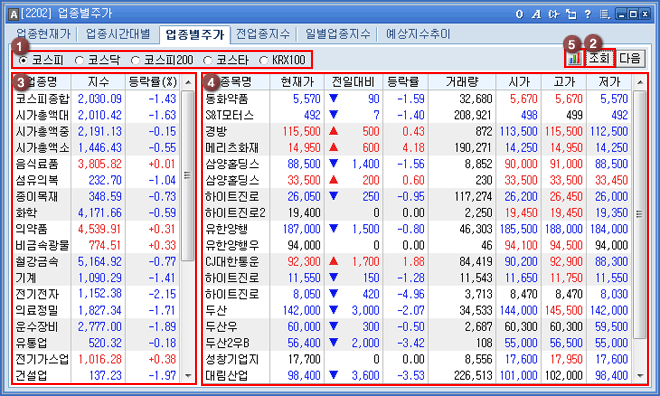
Task: Select the 종이목재 sector row
Action: coord(97,196)
